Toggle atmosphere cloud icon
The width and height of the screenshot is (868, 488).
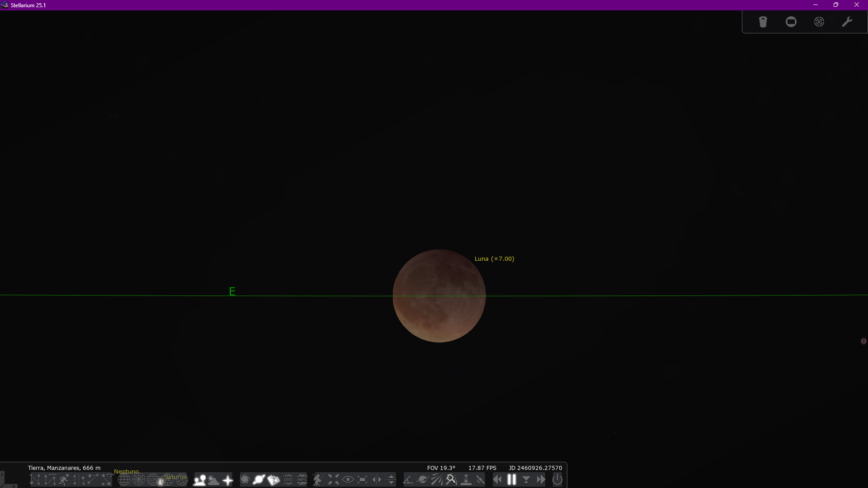[x=213, y=480]
